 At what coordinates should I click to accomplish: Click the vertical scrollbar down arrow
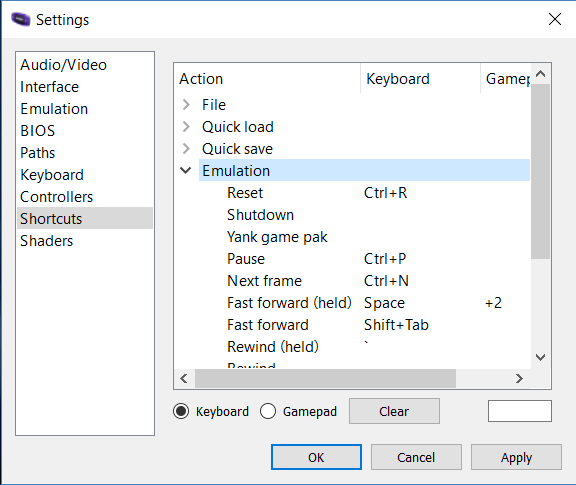pyautogui.click(x=540, y=357)
